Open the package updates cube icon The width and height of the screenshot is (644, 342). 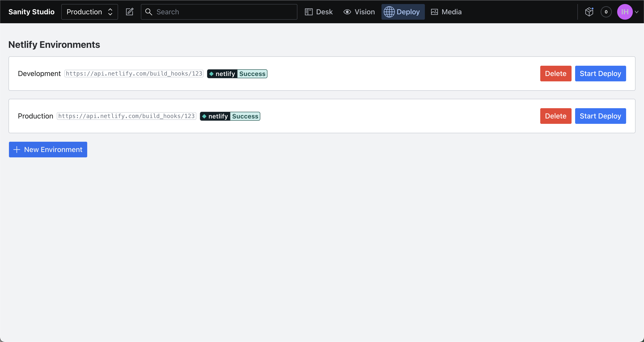(x=589, y=12)
